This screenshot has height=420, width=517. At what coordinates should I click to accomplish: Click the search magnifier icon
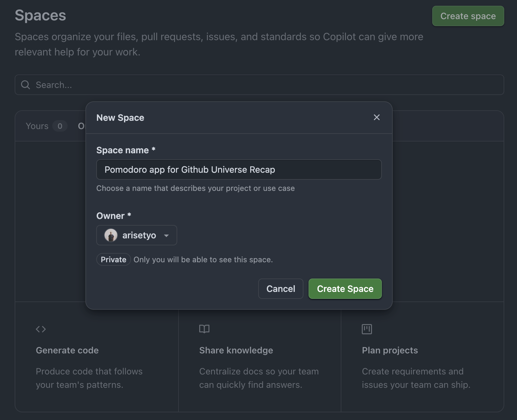pos(25,85)
